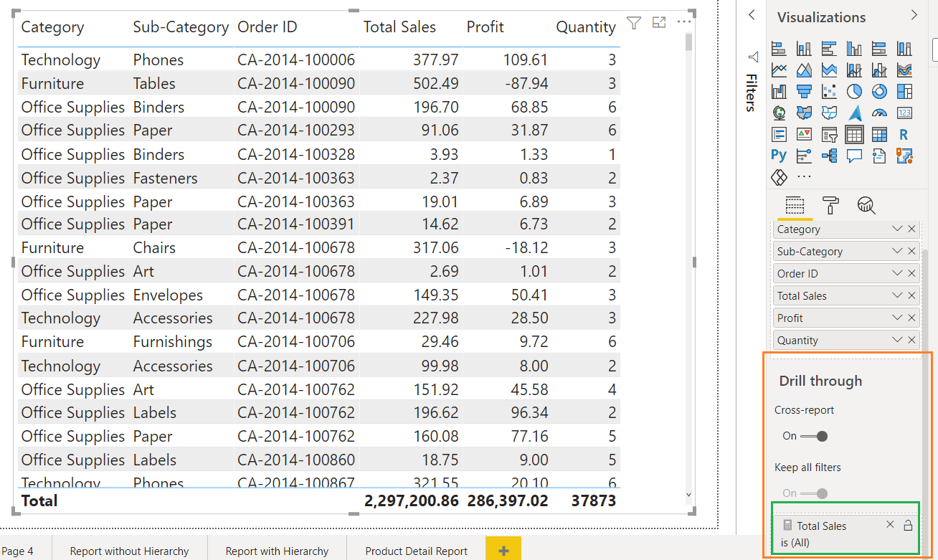938x560 pixels.
Task: Open the Product Detail Report page
Action: (416, 551)
